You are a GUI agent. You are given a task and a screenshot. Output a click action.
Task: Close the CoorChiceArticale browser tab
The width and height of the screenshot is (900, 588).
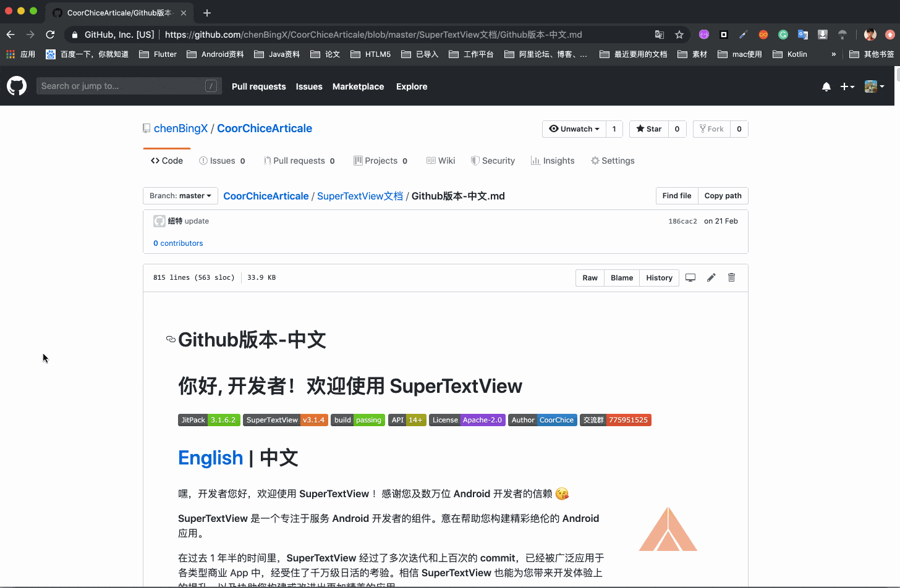tap(184, 12)
